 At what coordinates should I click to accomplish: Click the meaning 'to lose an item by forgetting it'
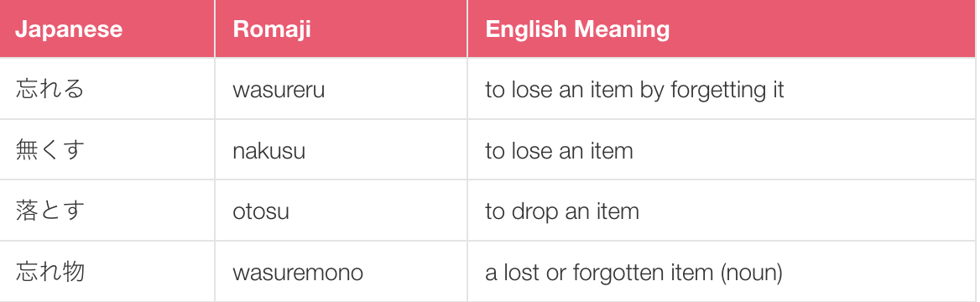click(x=634, y=90)
